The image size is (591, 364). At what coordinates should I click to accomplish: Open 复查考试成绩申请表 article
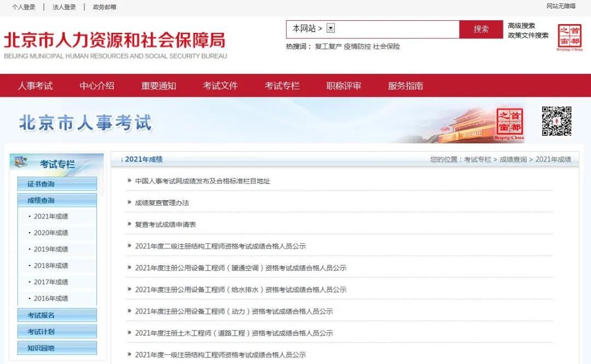(165, 224)
